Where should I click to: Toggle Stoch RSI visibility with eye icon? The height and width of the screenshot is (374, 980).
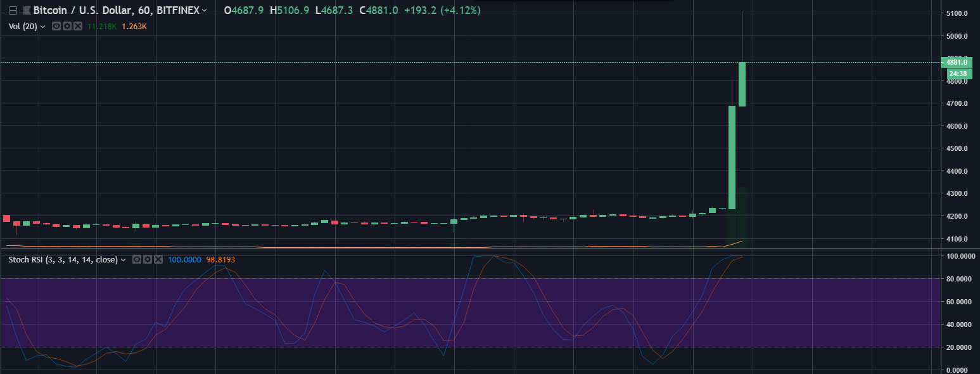pyautogui.click(x=137, y=260)
